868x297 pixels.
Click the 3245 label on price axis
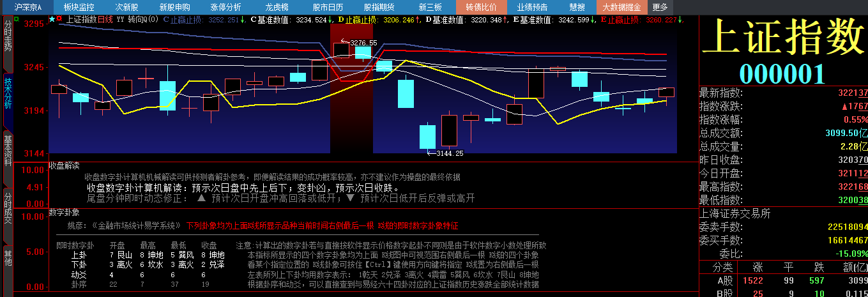[33, 67]
